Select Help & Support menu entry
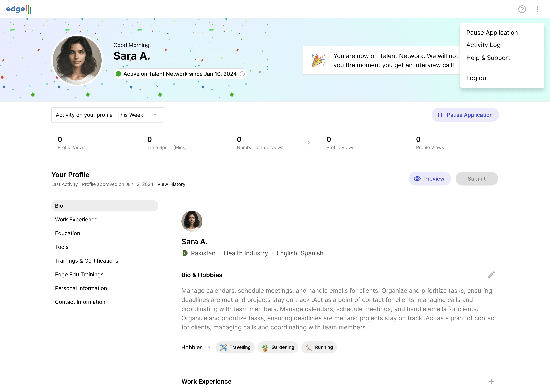Screen dimensions: 550x392 pos(488,58)
